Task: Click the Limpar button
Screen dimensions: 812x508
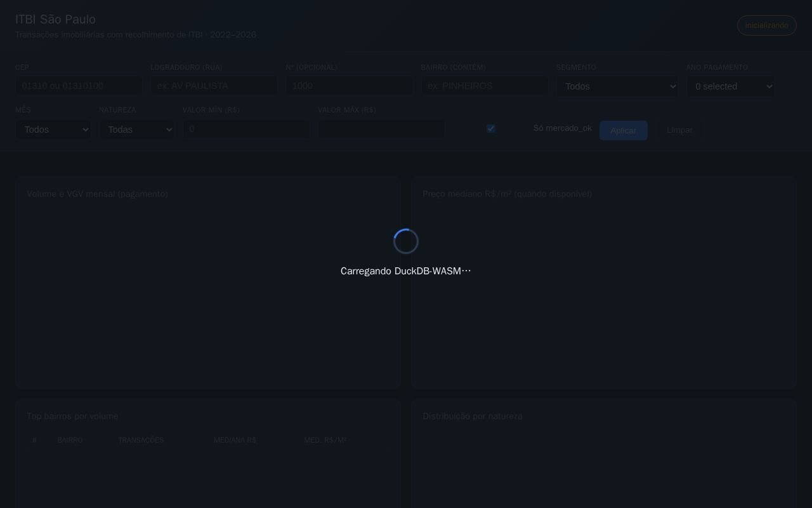Action: [679, 130]
